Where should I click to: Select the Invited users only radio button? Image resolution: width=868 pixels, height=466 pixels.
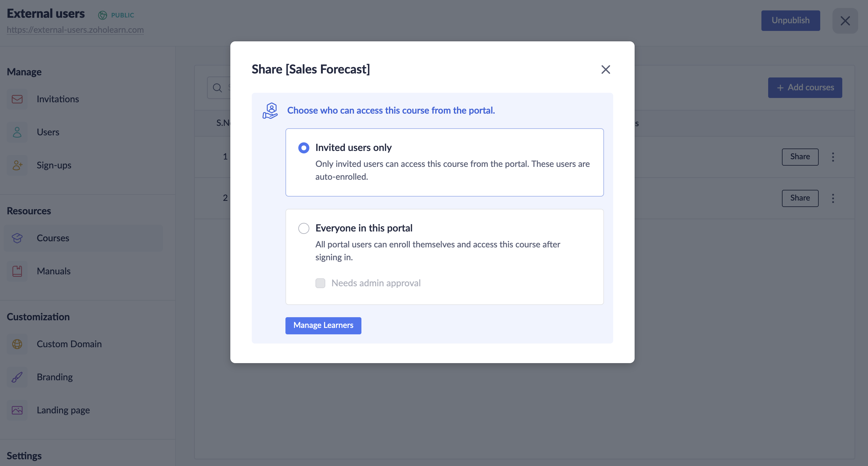click(304, 148)
